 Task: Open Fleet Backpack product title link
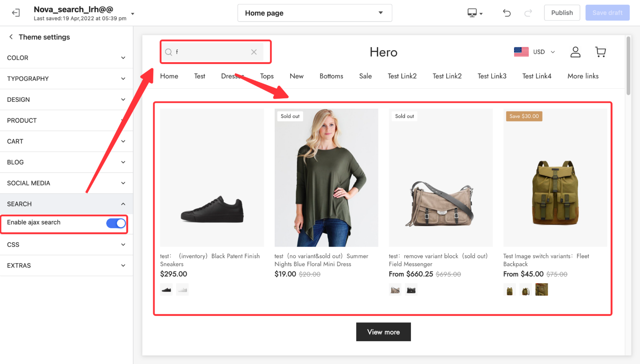pos(546,260)
